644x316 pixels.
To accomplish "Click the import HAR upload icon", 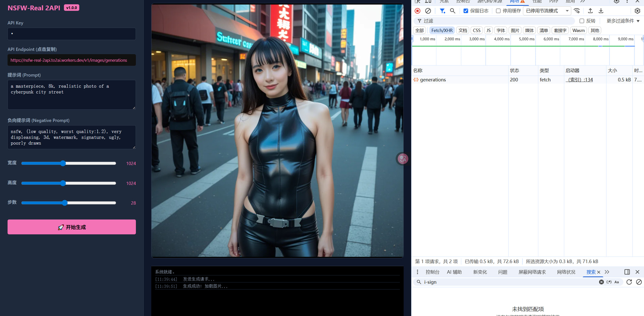I will tap(590, 11).
